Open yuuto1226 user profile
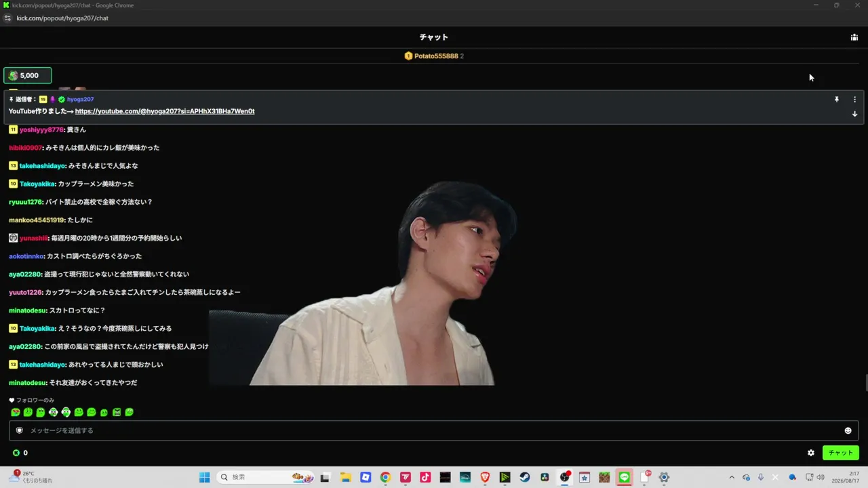Viewport: 868px width, 488px height. point(26,292)
